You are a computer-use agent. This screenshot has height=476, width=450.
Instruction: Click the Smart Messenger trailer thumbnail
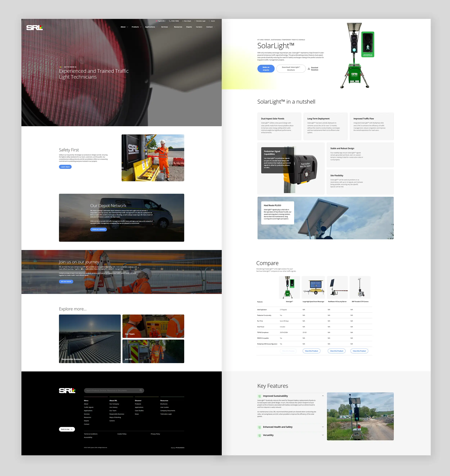(x=313, y=287)
